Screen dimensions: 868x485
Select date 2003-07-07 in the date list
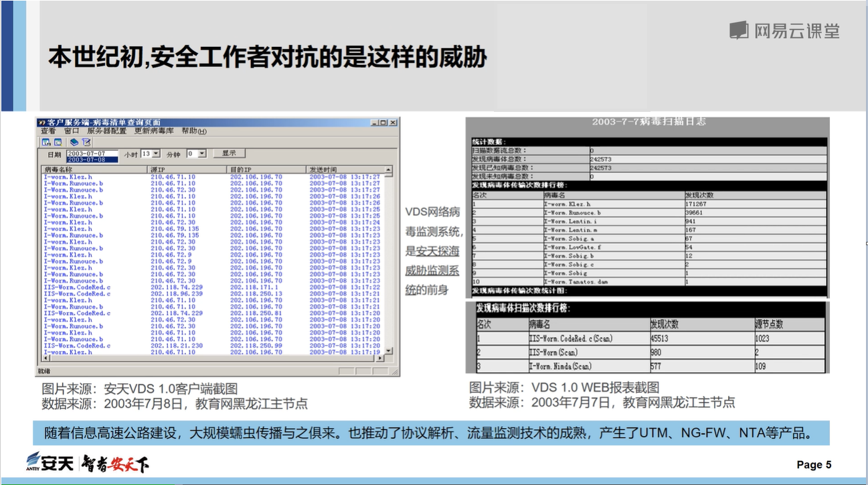[x=86, y=153]
